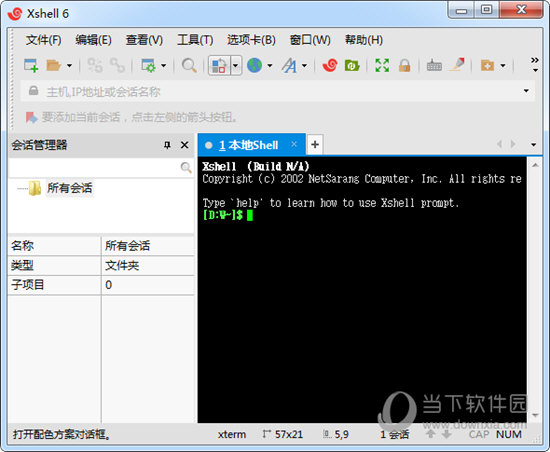
Task: Expand the properties icon dropdown arrow
Action: tap(163, 66)
